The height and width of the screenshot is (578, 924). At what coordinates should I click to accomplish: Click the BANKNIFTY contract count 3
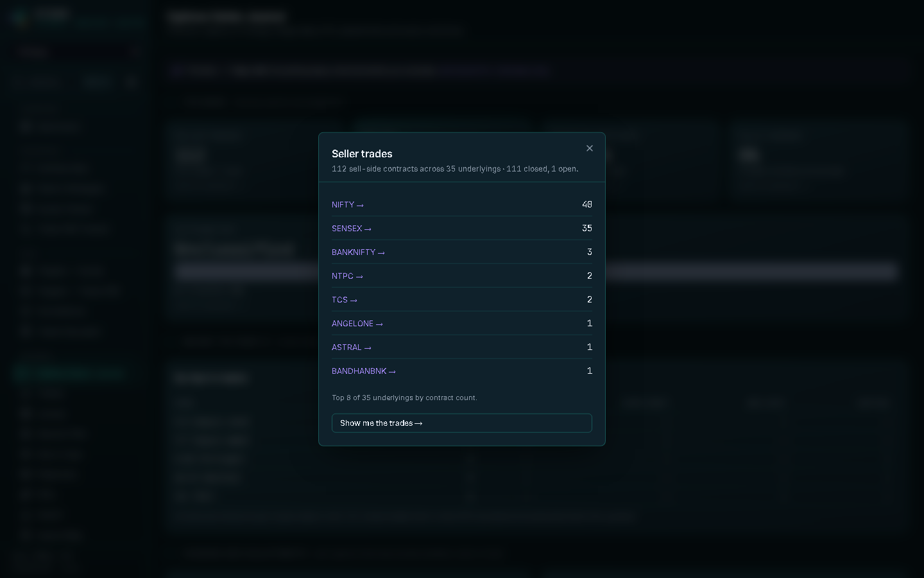[590, 252]
